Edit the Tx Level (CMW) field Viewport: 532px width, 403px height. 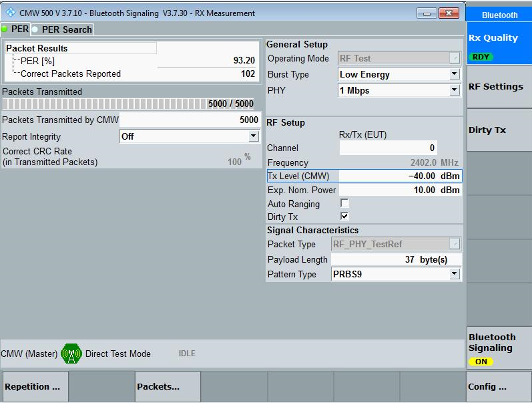click(x=401, y=176)
